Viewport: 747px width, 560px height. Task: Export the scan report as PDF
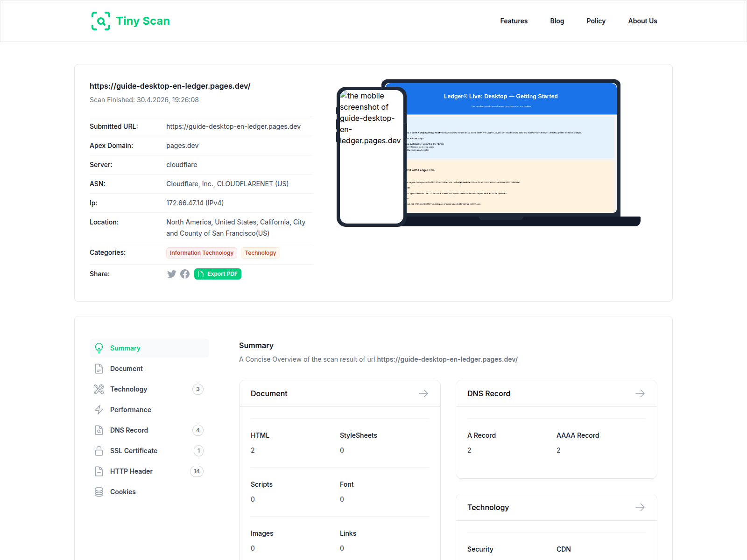(x=218, y=274)
